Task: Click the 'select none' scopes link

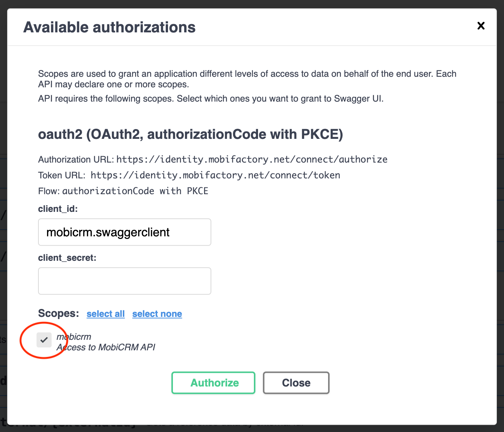Action: (157, 314)
